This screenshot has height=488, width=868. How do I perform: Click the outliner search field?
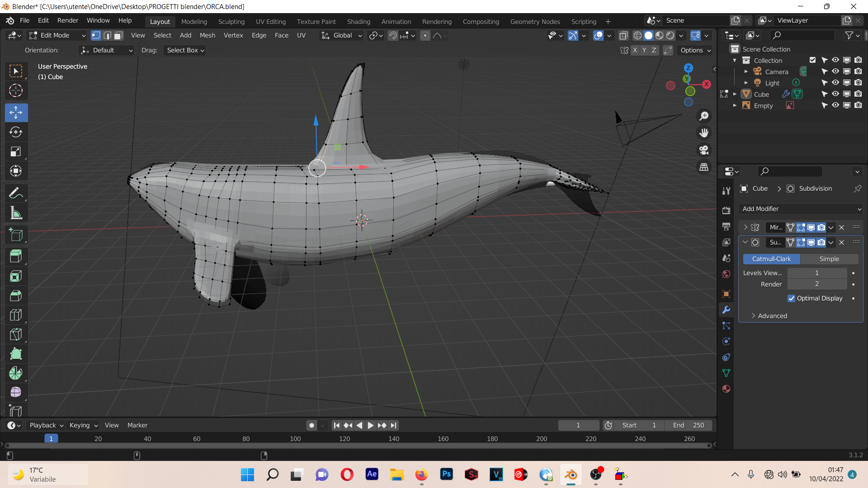802,35
